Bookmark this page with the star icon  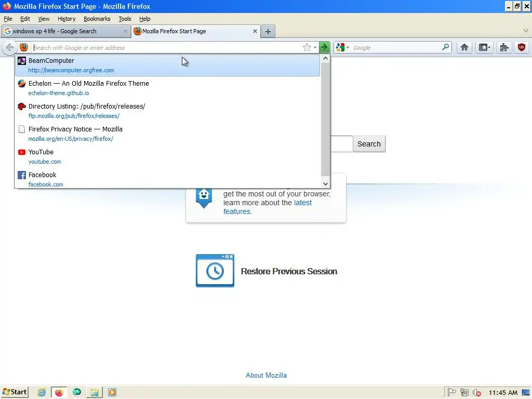pos(307,47)
